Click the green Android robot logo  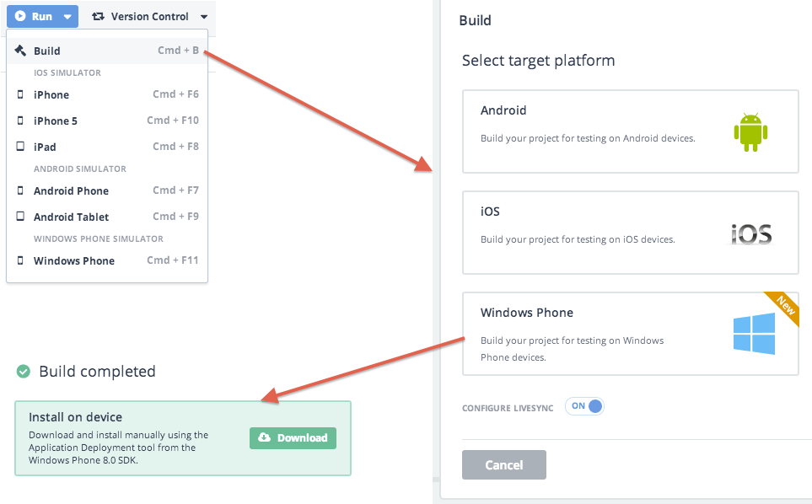point(750,132)
